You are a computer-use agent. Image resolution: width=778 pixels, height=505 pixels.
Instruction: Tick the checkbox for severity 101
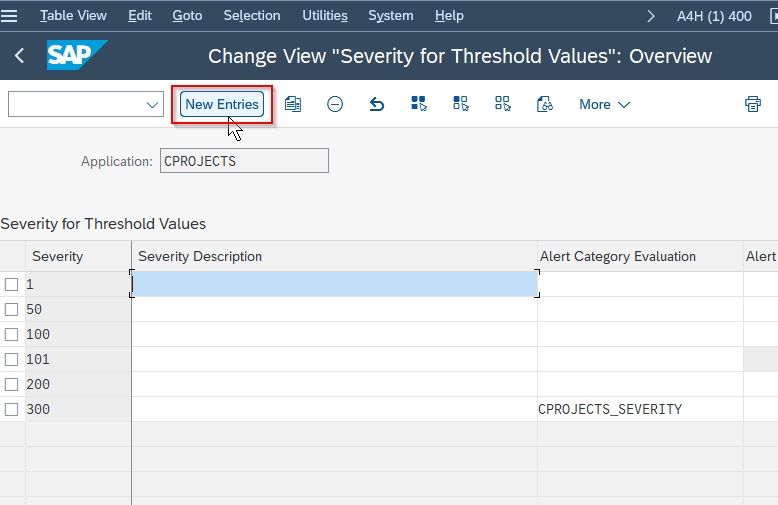(11, 359)
